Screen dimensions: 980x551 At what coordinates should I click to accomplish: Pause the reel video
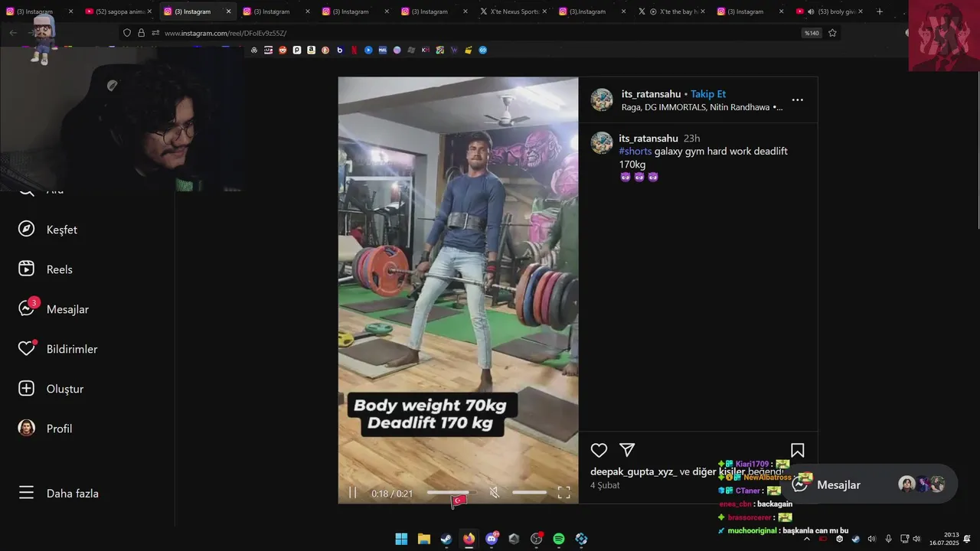coord(353,493)
